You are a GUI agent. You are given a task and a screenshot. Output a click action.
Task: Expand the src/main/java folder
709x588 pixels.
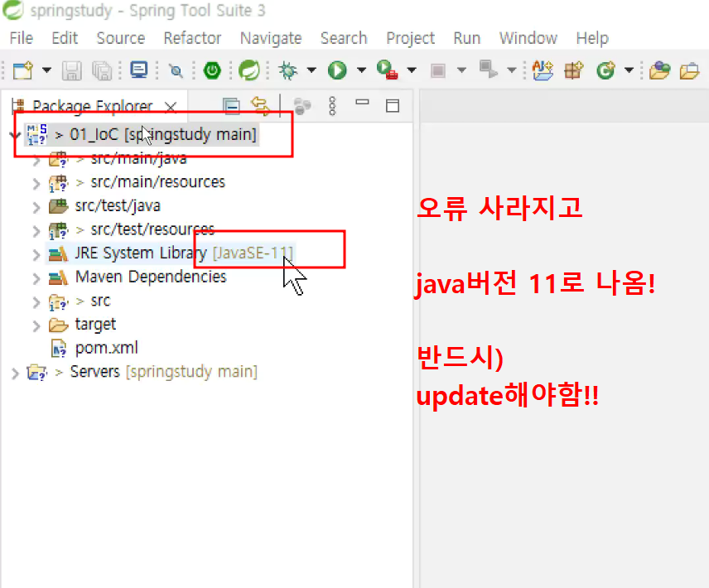click(36, 160)
